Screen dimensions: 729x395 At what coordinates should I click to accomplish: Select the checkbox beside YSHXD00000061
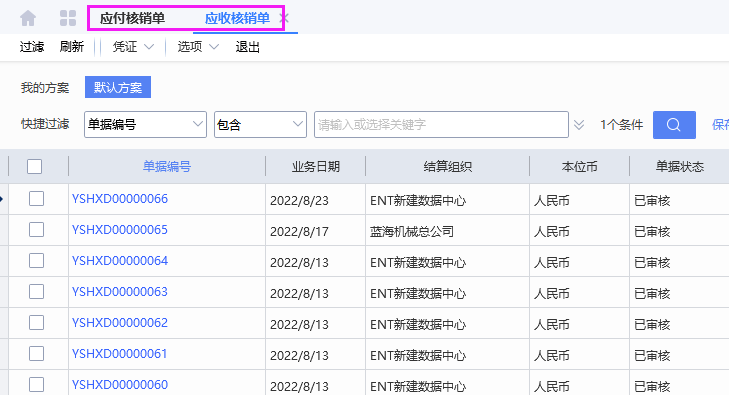pos(36,354)
